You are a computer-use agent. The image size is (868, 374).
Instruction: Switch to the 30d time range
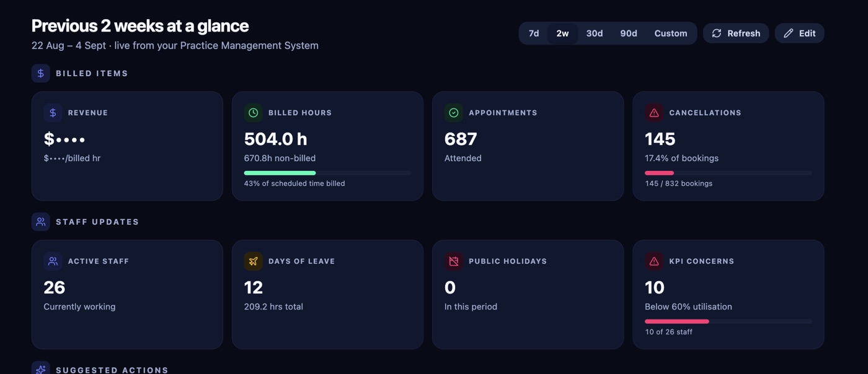coord(595,33)
